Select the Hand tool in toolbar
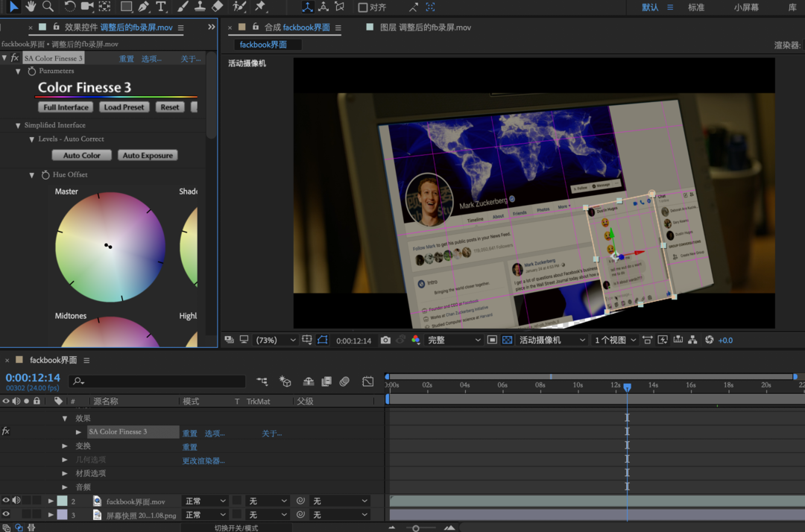Viewport: 805px width, 532px height. click(x=31, y=7)
